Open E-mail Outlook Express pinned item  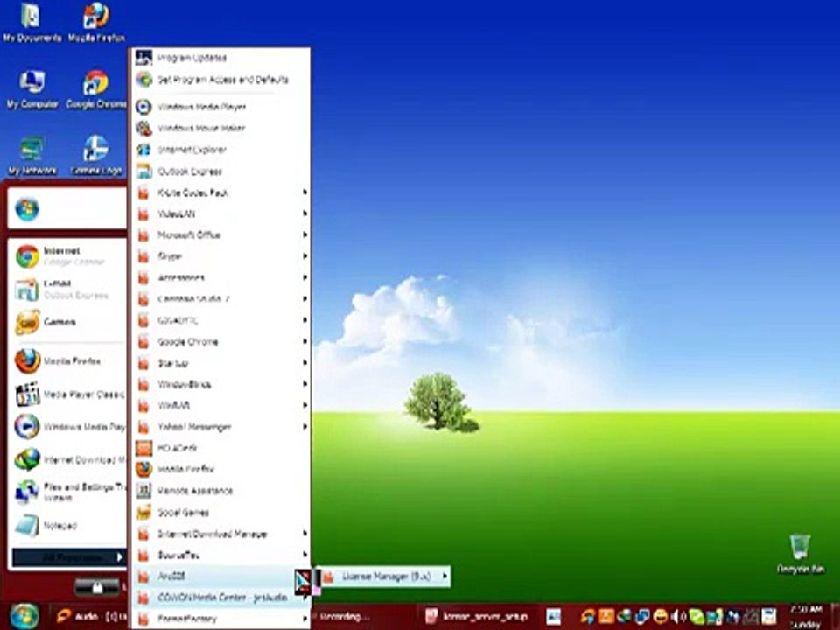(67, 290)
